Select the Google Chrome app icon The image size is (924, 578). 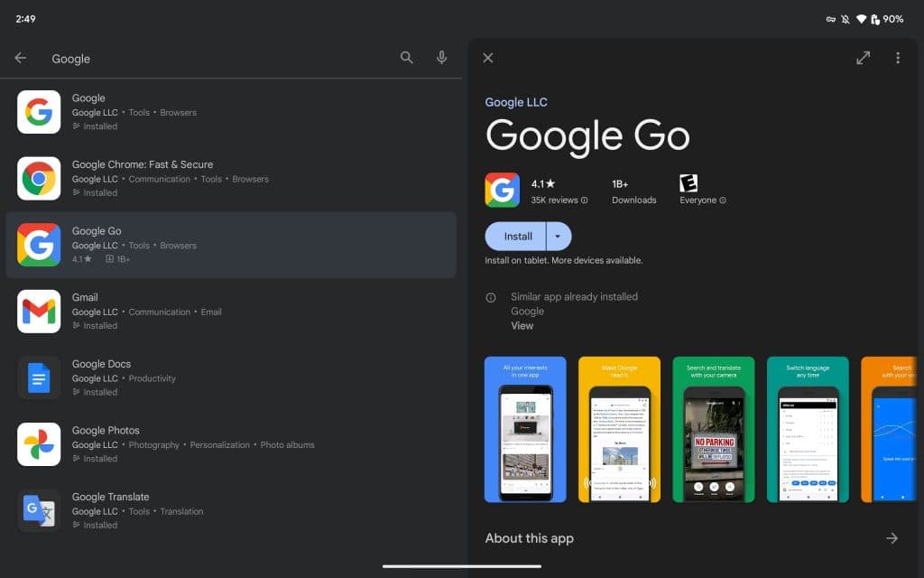tap(39, 178)
